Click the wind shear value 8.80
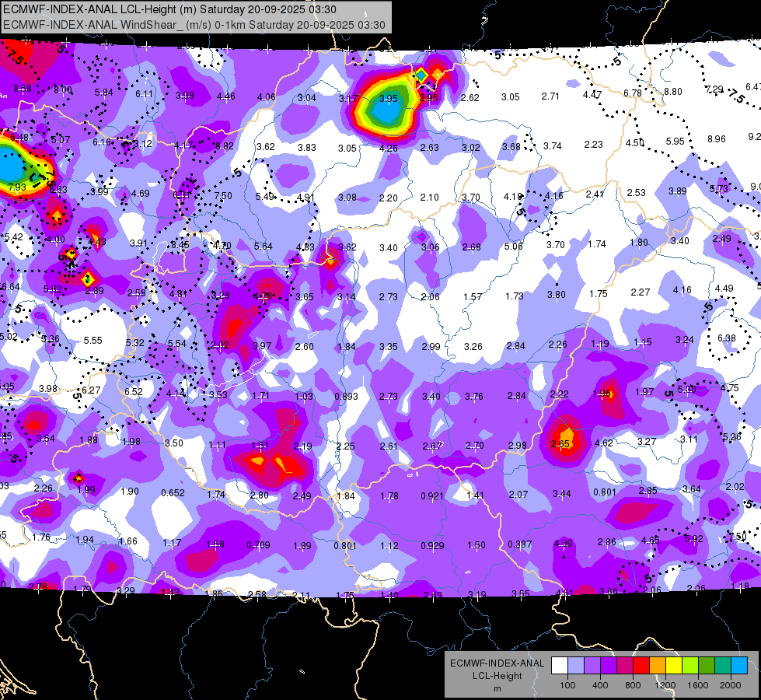The height and width of the screenshot is (700, 761). (x=673, y=91)
